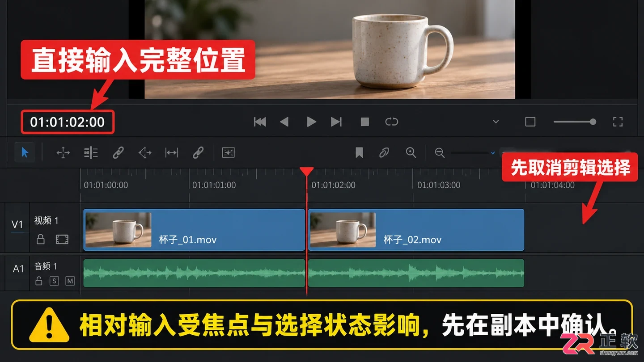Image resolution: width=644 pixels, height=362 pixels.
Task: Activate the trim edit tool with stacked bars
Action: coord(91,153)
